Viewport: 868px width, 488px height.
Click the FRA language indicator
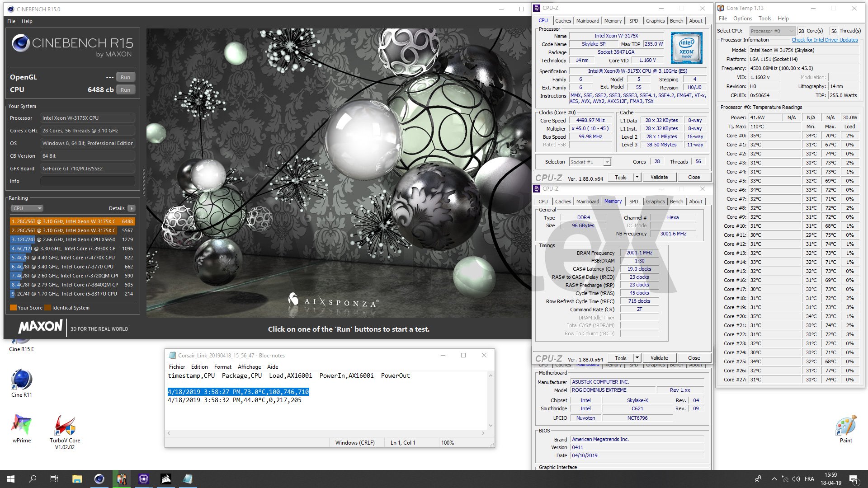point(809,479)
